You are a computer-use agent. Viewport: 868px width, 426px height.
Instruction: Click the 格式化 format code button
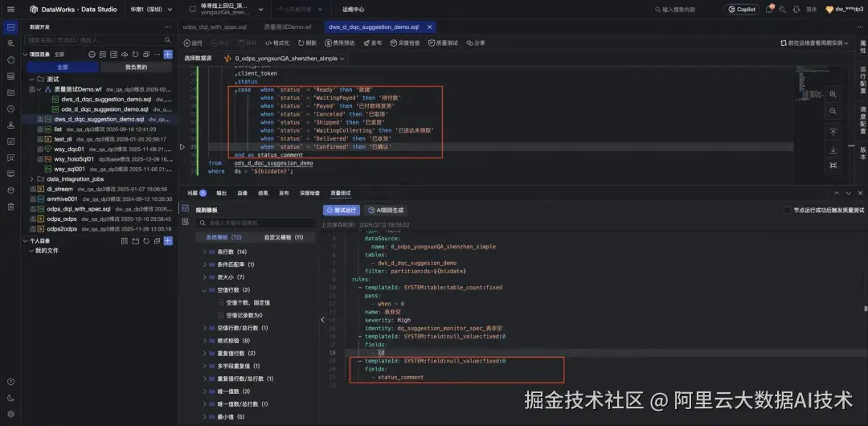pyautogui.click(x=277, y=43)
